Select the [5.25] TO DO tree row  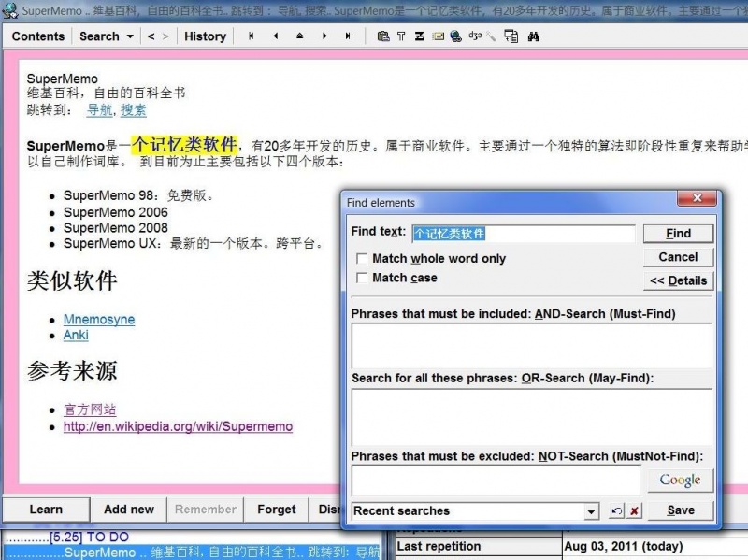(90, 538)
